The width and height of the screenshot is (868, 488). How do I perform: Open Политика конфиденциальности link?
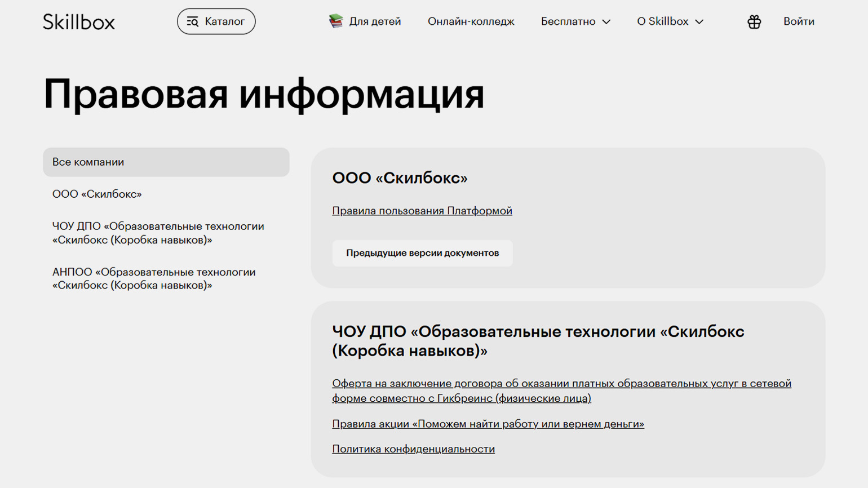(x=413, y=449)
